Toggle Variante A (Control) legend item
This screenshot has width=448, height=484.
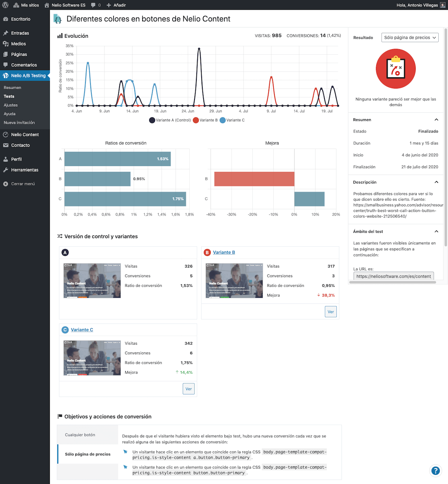(x=170, y=120)
